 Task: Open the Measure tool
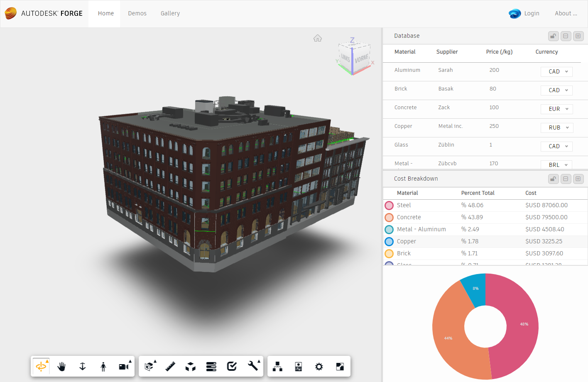click(x=170, y=366)
